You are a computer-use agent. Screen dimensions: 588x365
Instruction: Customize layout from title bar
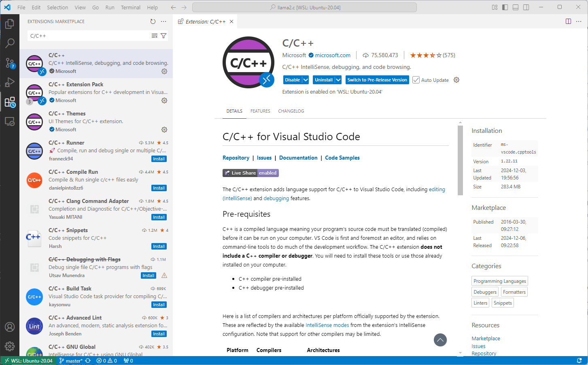click(x=495, y=7)
